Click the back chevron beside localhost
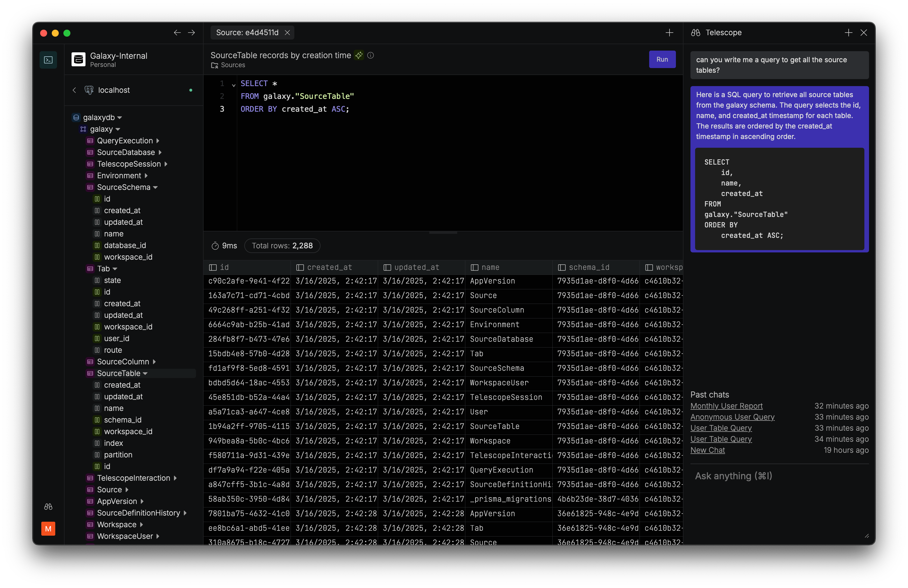The width and height of the screenshot is (908, 588). pyautogui.click(x=74, y=90)
